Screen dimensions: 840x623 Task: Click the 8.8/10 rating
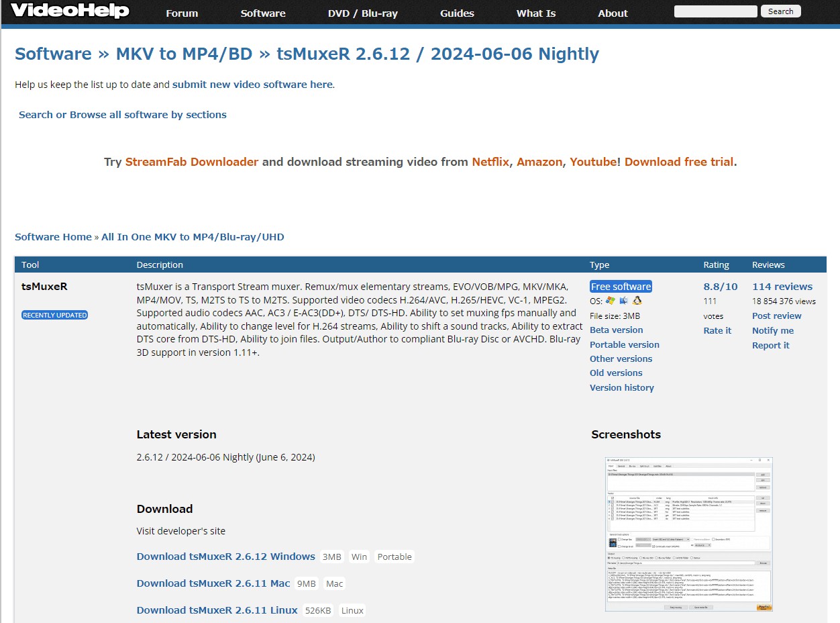tap(721, 287)
